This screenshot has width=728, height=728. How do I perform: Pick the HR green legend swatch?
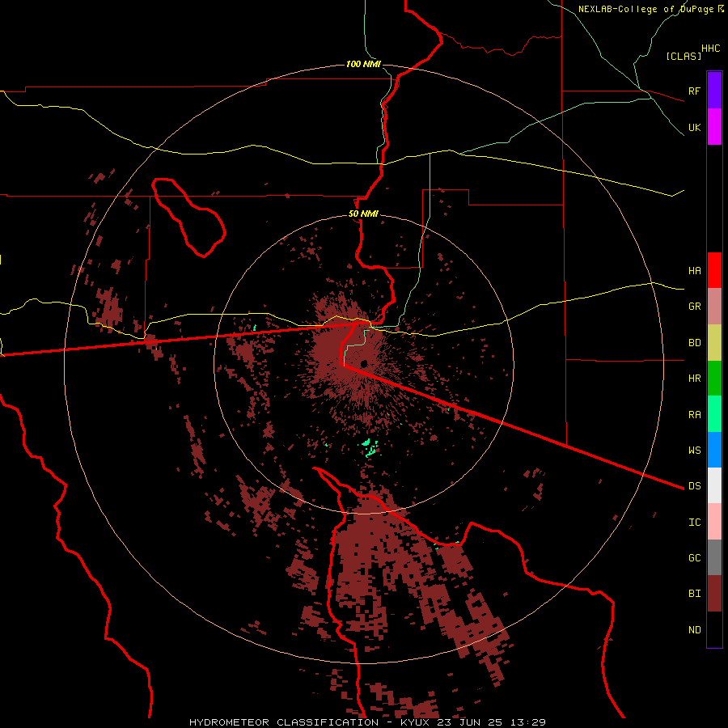point(714,379)
